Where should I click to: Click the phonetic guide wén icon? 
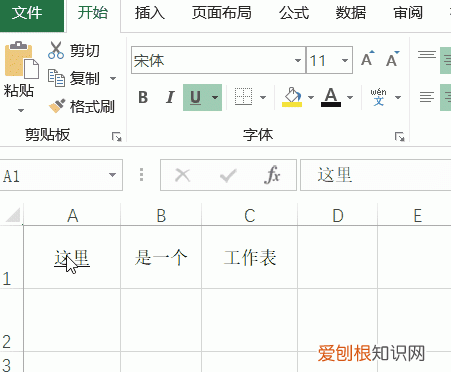point(378,97)
